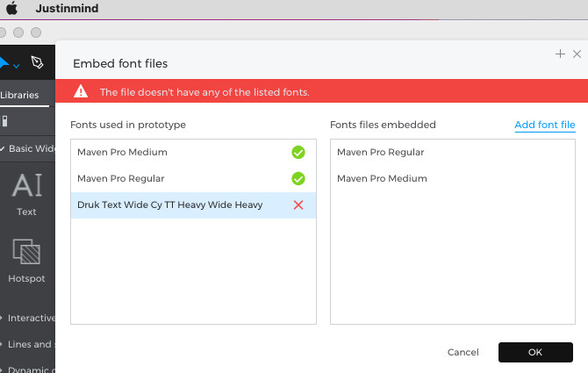The width and height of the screenshot is (588, 373).
Task: Click the plus icon near dialog corner
Action: (560, 54)
